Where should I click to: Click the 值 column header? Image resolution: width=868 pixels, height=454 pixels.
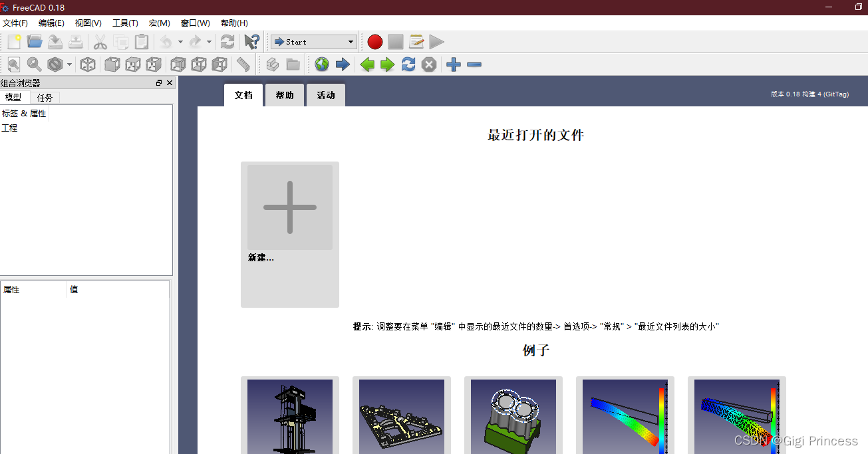point(118,290)
